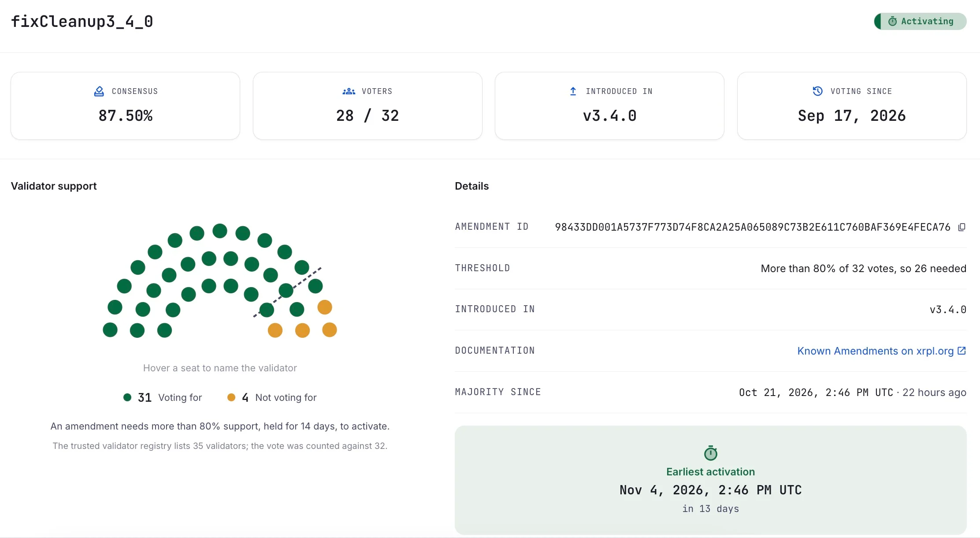This screenshot has height=538, width=980.
Task: Click the Earliest activation stopwatch icon
Action: pos(710,453)
